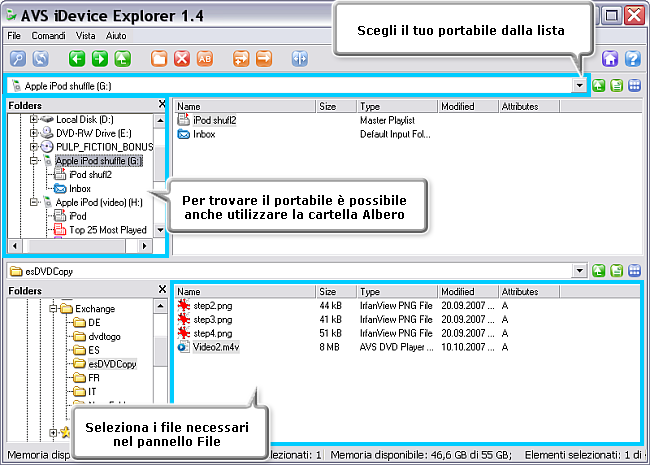Select Top 25 Most Played playlist
This screenshot has width=650, height=465.
click(108, 230)
